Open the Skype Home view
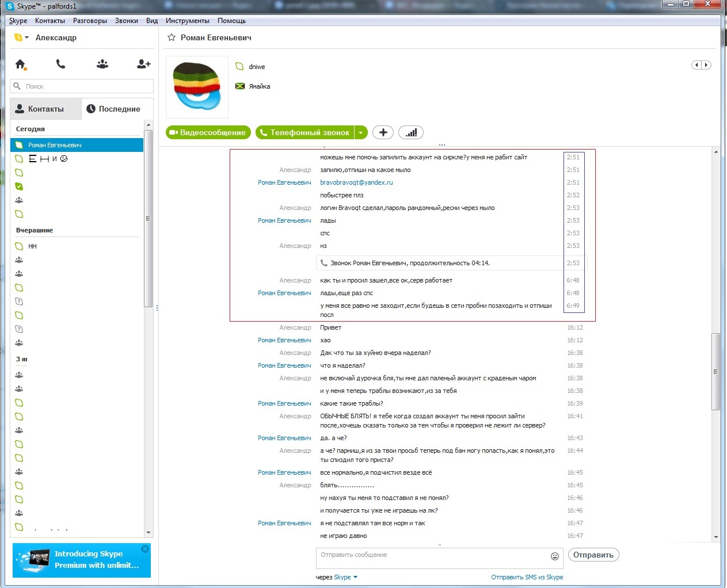Viewport: 727px width, 588px height. (21, 64)
